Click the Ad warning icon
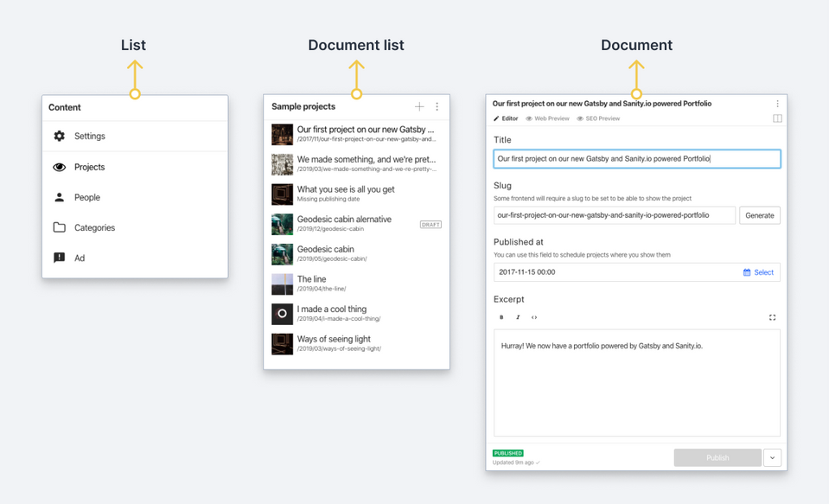This screenshot has height=504, width=829. [x=59, y=258]
